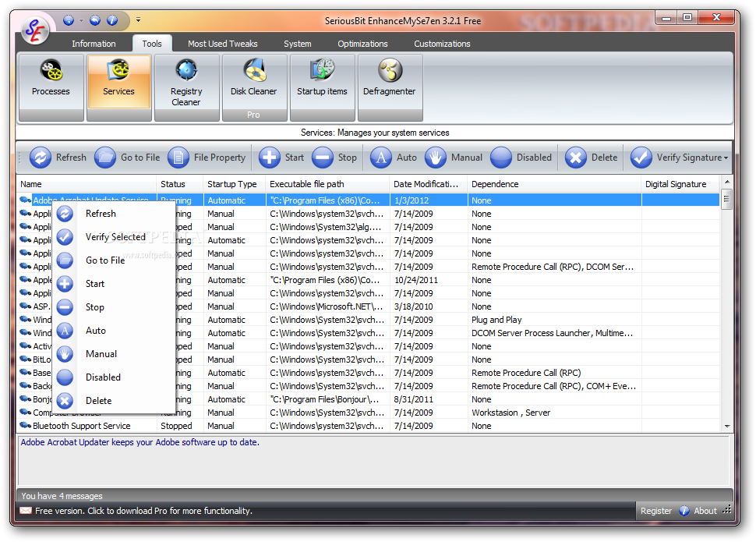Click the Microsoft.NET executable path cell

coord(327,306)
